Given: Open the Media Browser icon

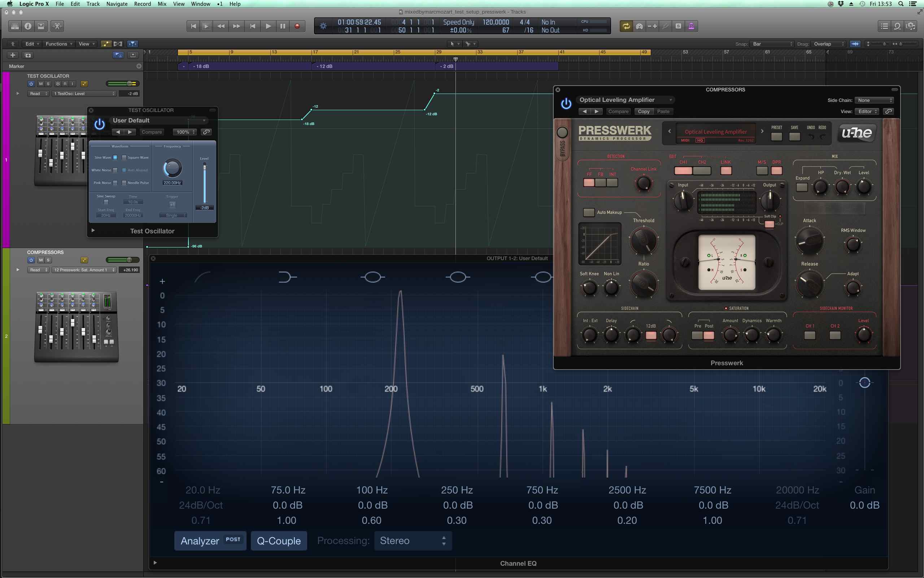Looking at the screenshot, I should (911, 26).
